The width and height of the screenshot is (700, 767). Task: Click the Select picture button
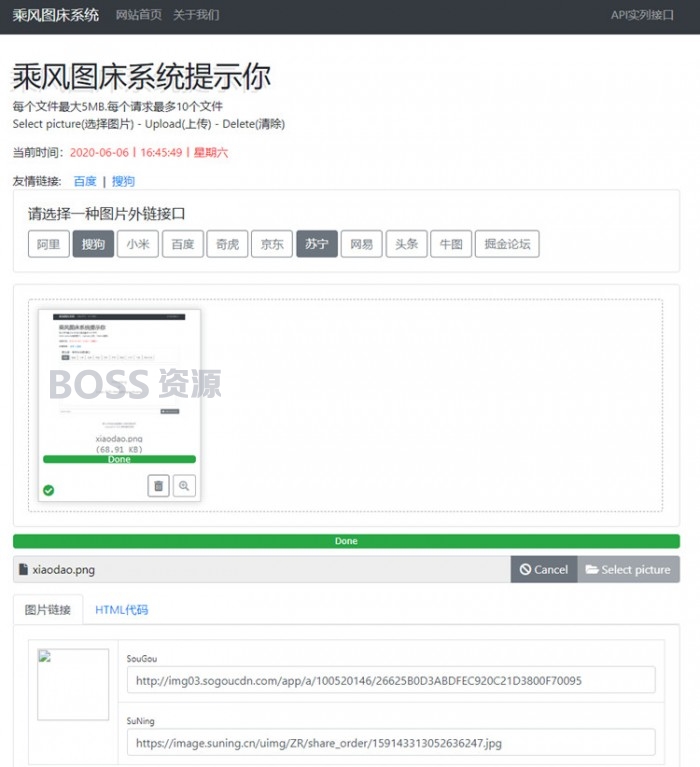629,569
